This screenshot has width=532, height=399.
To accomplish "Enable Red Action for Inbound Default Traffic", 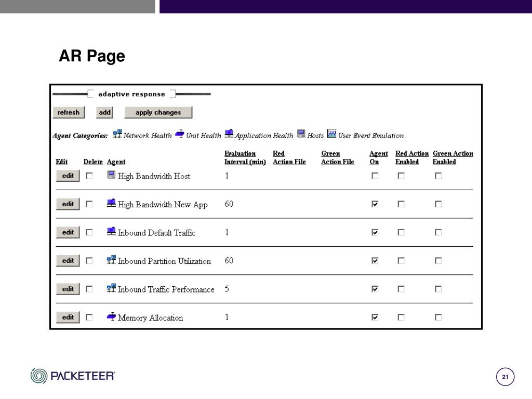I will coord(401,232).
